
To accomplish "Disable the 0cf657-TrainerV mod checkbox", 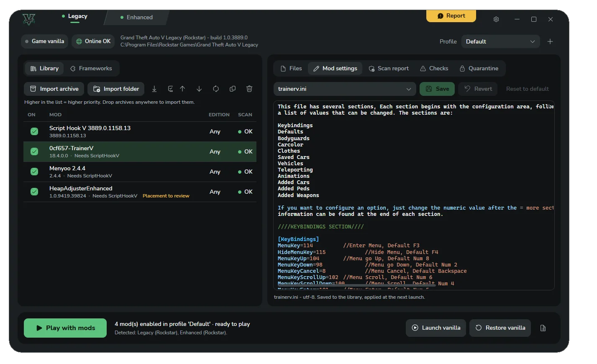I will click(x=34, y=151).
